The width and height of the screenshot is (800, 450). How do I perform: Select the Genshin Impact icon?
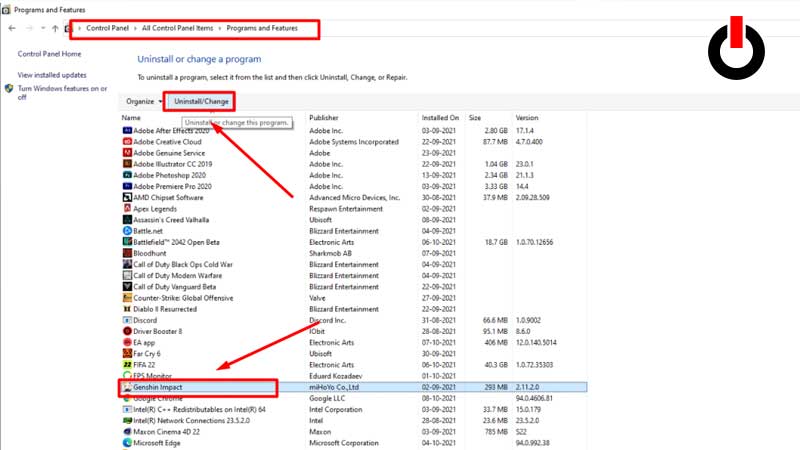[x=127, y=387]
